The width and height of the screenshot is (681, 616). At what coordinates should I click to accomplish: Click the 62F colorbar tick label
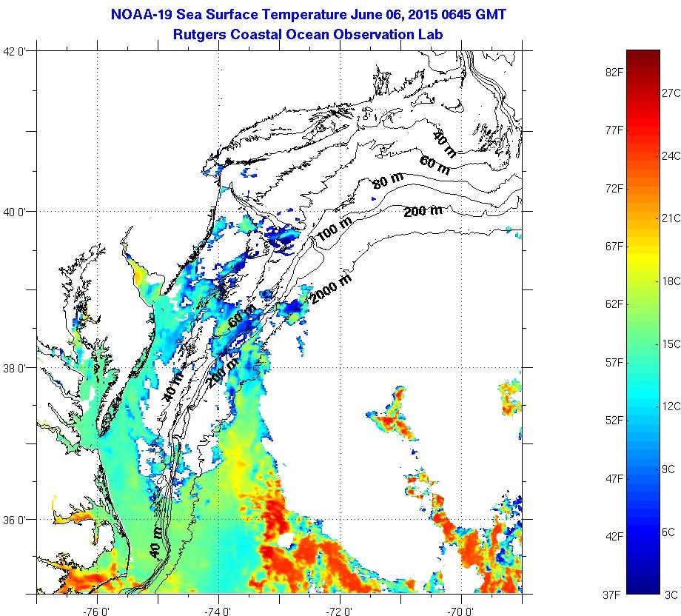coord(614,304)
